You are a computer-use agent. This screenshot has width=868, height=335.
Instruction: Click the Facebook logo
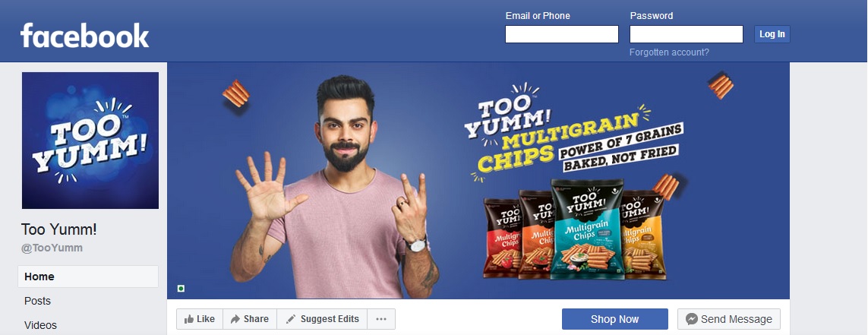pos(85,36)
